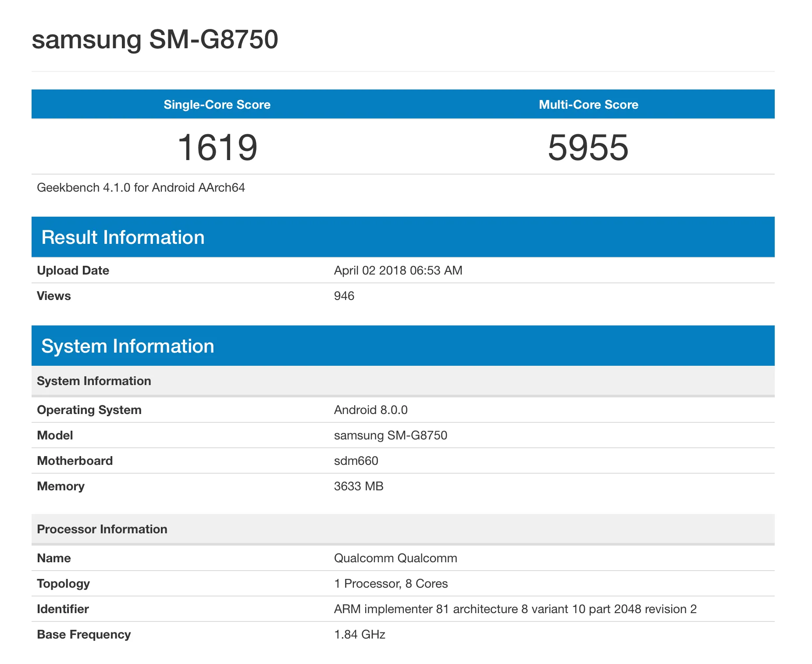Select the Identifier label
The image size is (812, 664).
point(63,609)
